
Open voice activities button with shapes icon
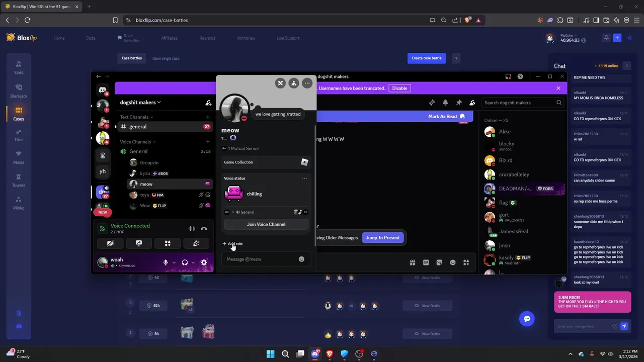[168, 243]
